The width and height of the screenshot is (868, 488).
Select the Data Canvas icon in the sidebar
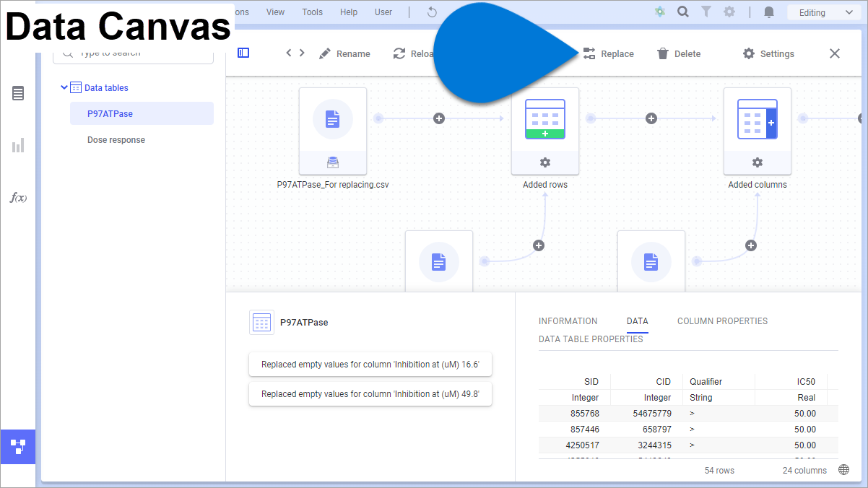pyautogui.click(x=18, y=447)
